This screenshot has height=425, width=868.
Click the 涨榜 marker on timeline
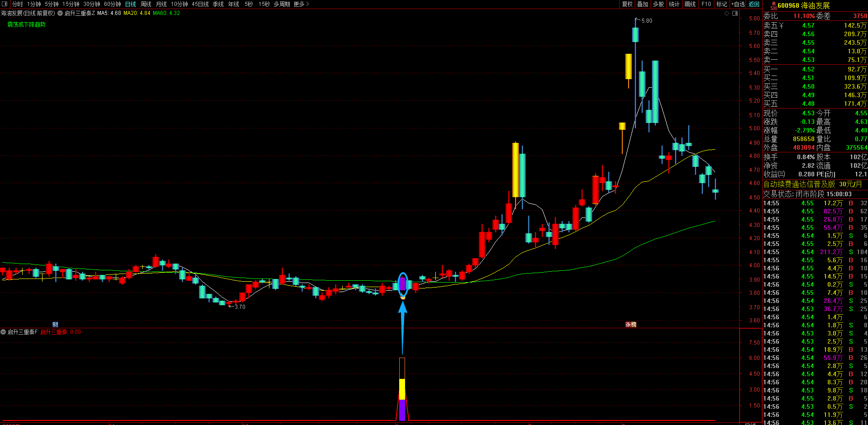pyautogui.click(x=631, y=324)
